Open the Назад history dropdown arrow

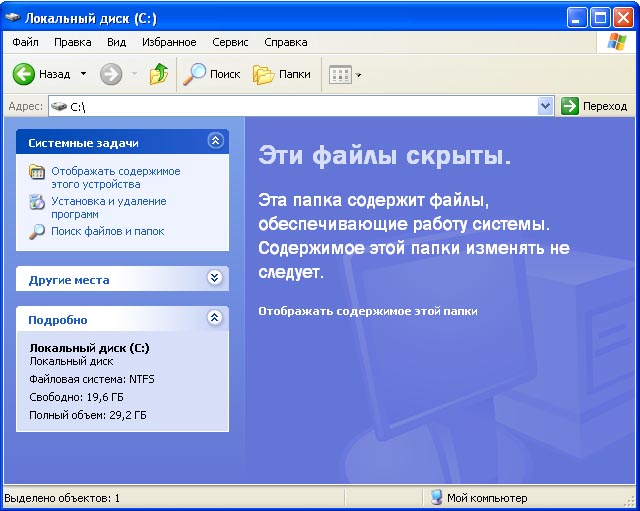tap(83, 74)
